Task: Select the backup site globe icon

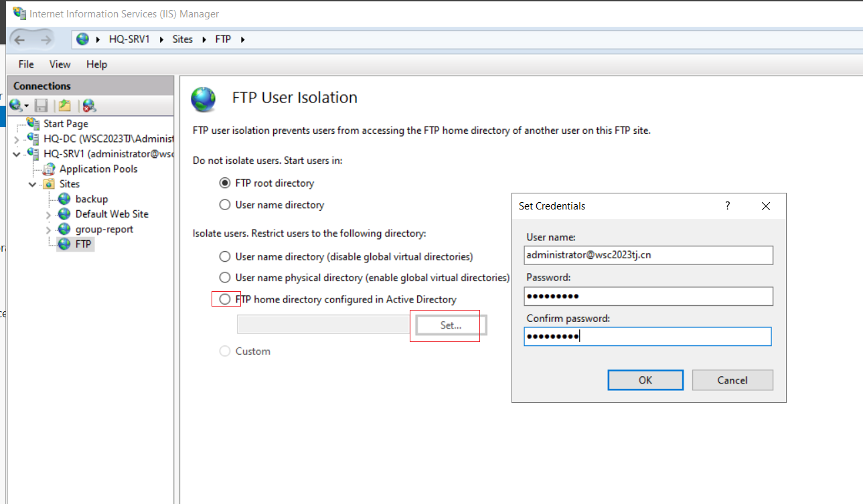Action: 64,199
